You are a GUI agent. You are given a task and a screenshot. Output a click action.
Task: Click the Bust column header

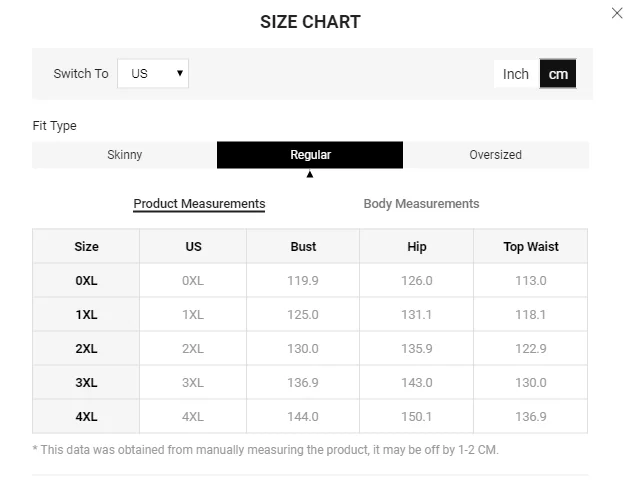pyautogui.click(x=303, y=247)
